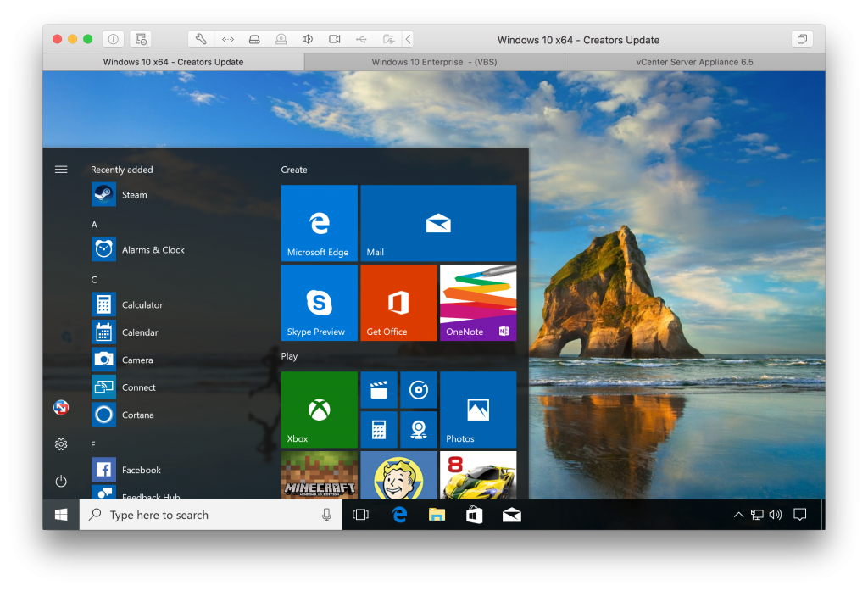Screen dimensions: 868x591
Task: Toggle the VM sound output icon
Action: (x=307, y=39)
